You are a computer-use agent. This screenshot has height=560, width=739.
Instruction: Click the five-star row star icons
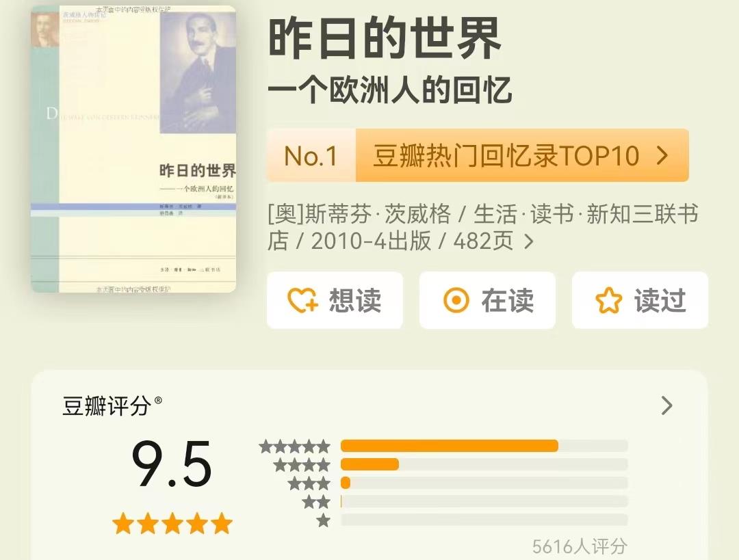[294, 446]
